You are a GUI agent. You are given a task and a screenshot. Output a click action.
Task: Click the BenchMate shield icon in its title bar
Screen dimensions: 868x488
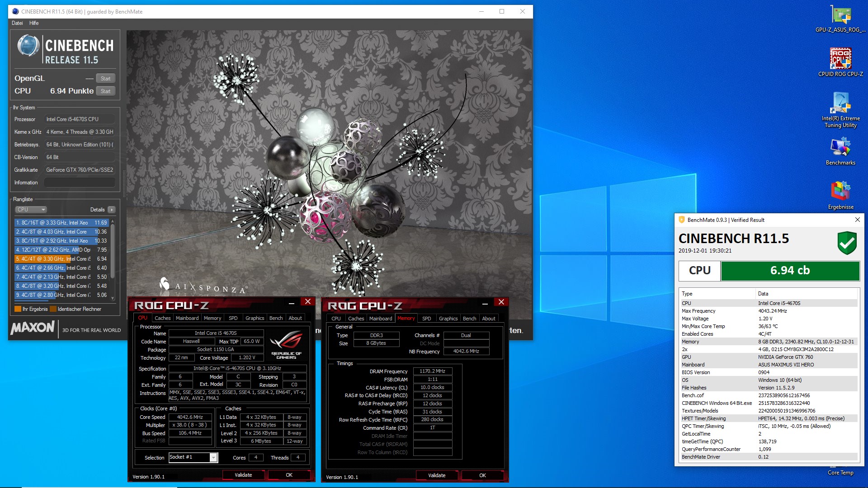pyautogui.click(x=682, y=220)
